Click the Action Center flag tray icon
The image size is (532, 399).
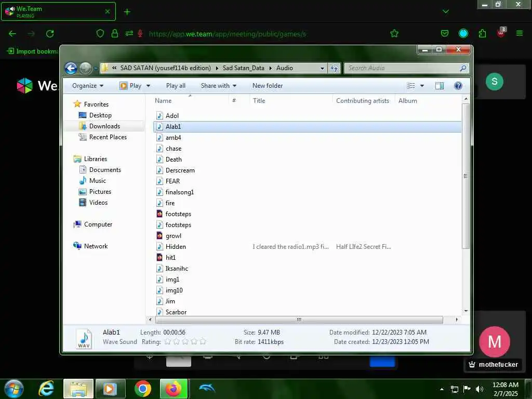[x=467, y=389]
